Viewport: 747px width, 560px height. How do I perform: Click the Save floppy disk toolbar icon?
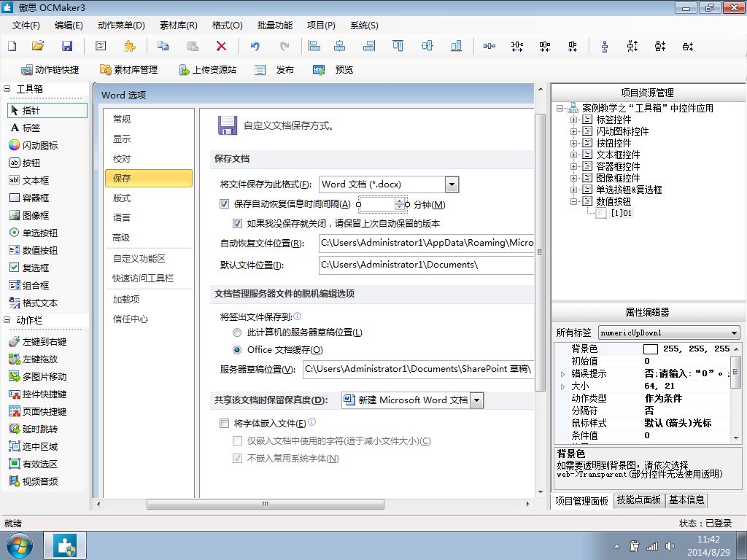coord(67,46)
